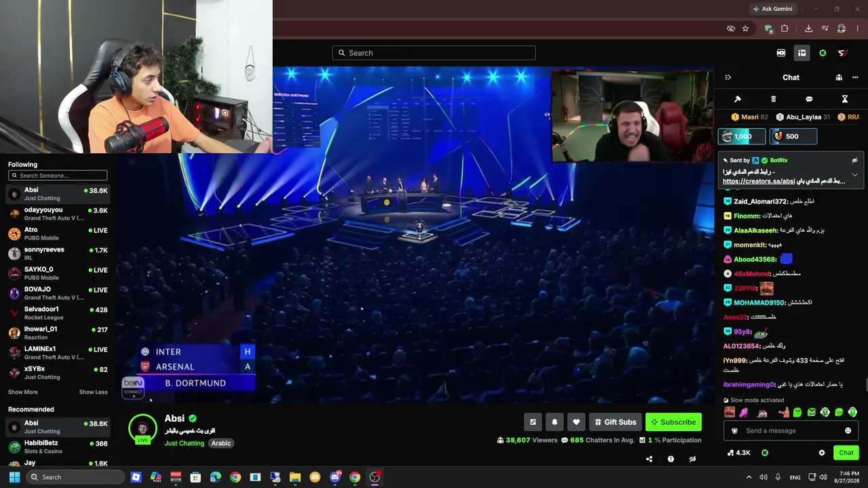Show hidden system tray icons
The width and height of the screenshot is (868, 488).
(749, 477)
